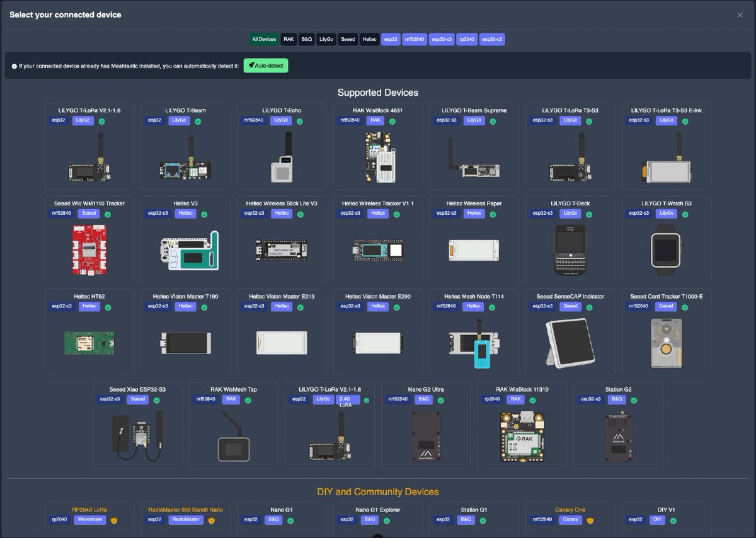Click the green verified checkmark on RAK WisBlock 4631

392,120
